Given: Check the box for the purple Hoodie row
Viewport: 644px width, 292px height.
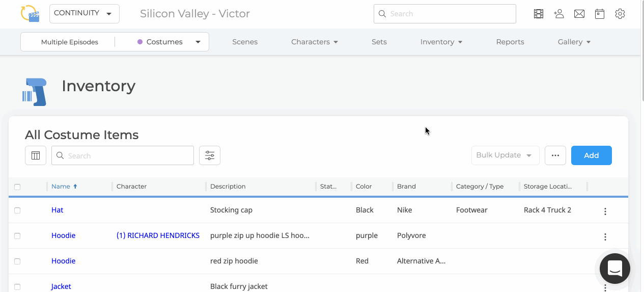Looking at the screenshot, I should pos(17,236).
